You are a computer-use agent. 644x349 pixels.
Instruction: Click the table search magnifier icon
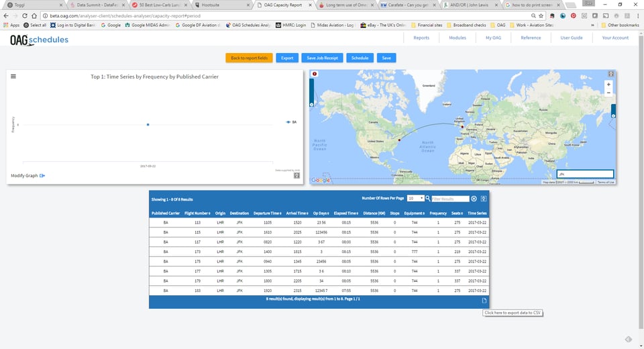(x=427, y=199)
